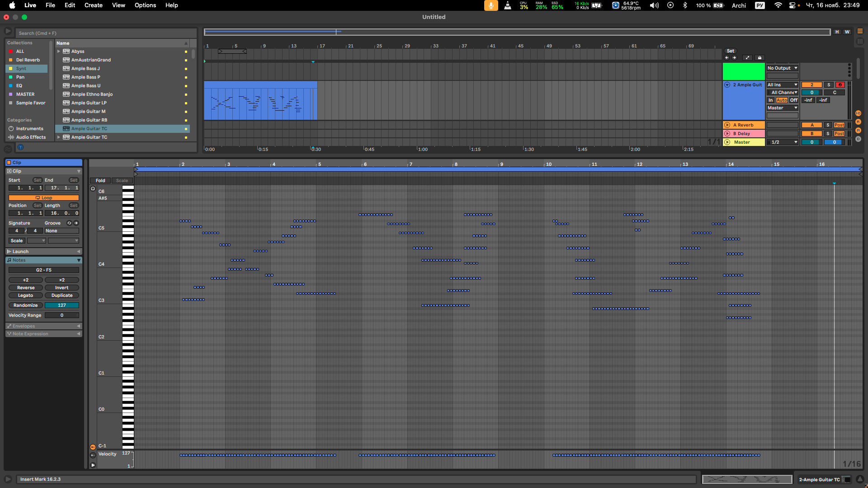The height and width of the screenshot is (488, 868).
Task: Toggle the I-O section show button
Action: 858,113
